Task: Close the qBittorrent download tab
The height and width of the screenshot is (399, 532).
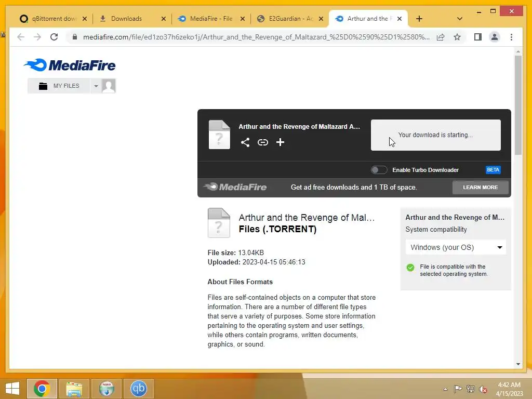Action: [x=85, y=19]
